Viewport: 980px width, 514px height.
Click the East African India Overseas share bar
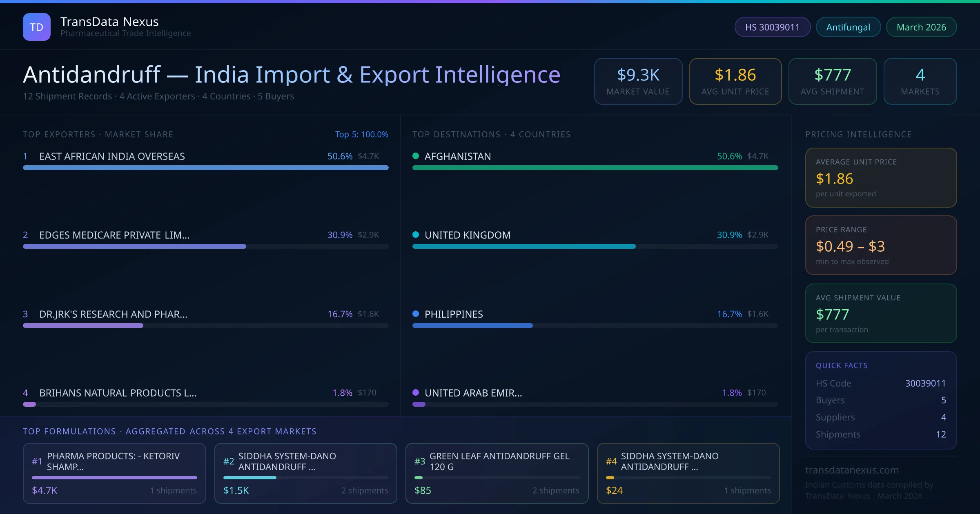[205, 168]
